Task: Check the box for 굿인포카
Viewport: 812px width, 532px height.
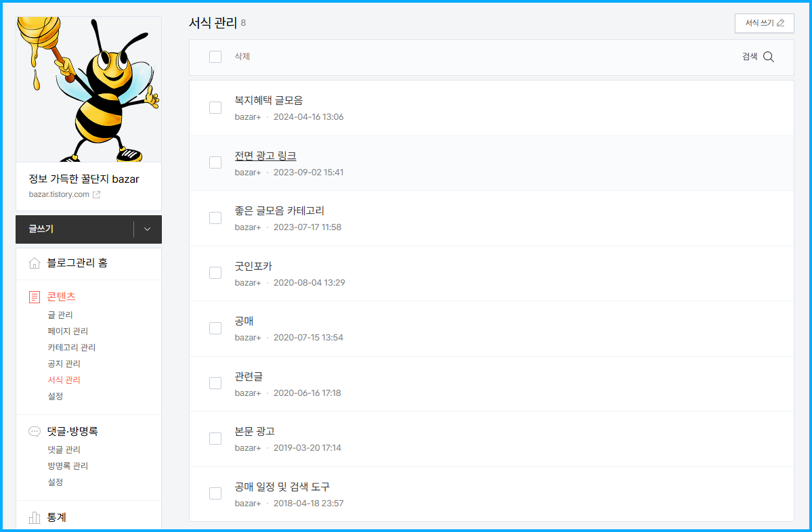Action: [x=215, y=273]
